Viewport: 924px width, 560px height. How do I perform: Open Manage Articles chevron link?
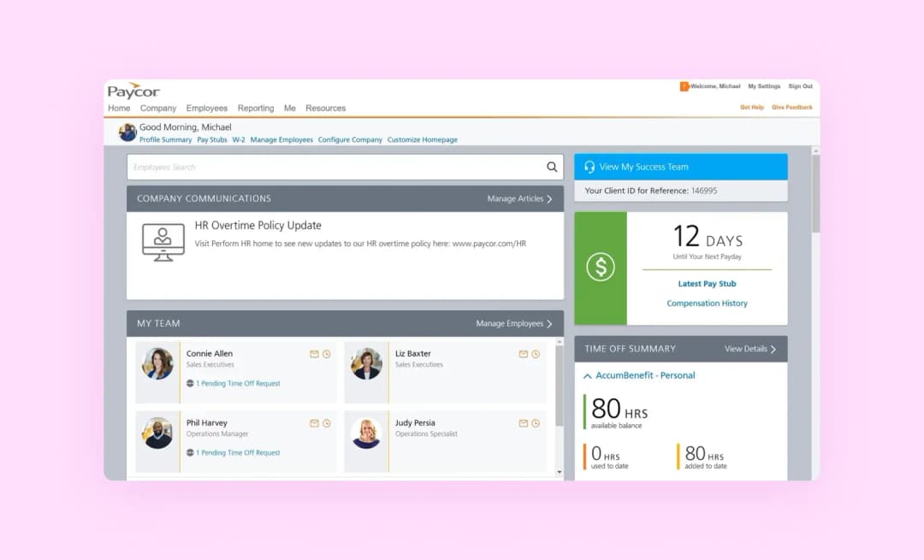click(x=520, y=199)
